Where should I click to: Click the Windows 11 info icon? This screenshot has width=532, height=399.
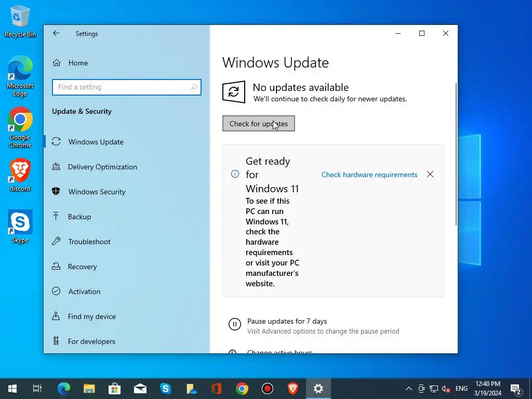[235, 174]
